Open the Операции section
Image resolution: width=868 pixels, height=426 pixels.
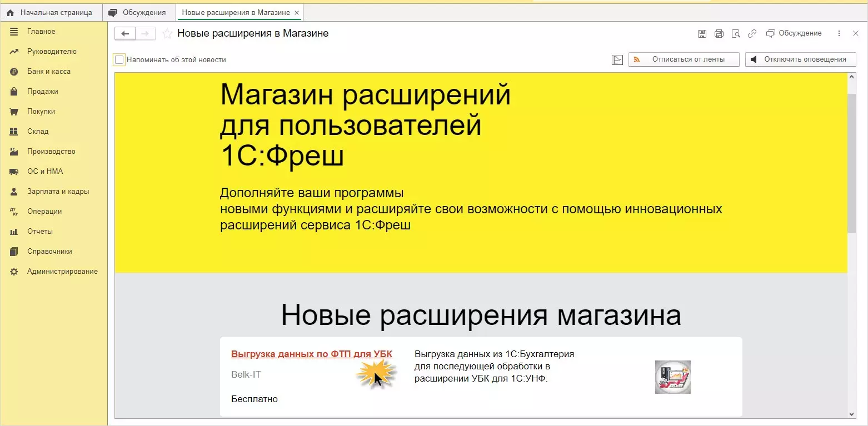(x=44, y=212)
